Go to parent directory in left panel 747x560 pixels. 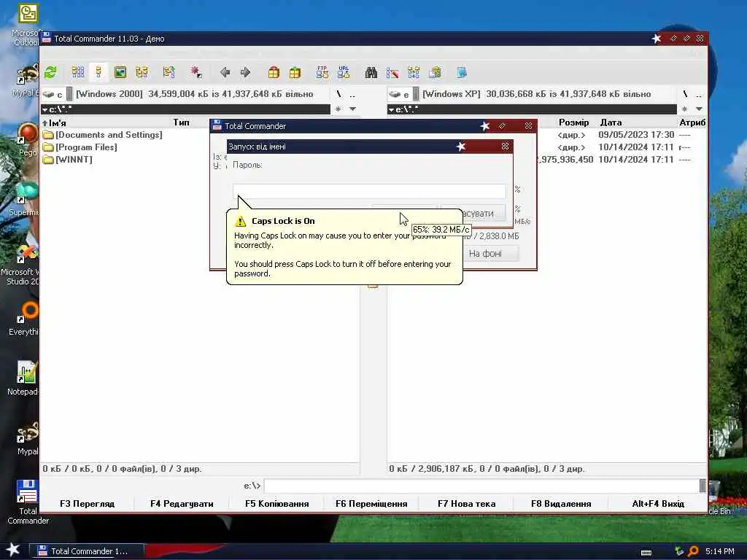(x=352, y=94)
